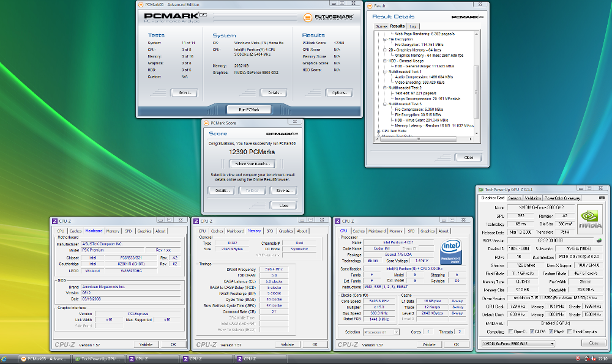Image resolution: width=612 pixels, height=364 pixels.
Task: Open GPU selection dropdown in GPU-Z
Action: point(518,343)
